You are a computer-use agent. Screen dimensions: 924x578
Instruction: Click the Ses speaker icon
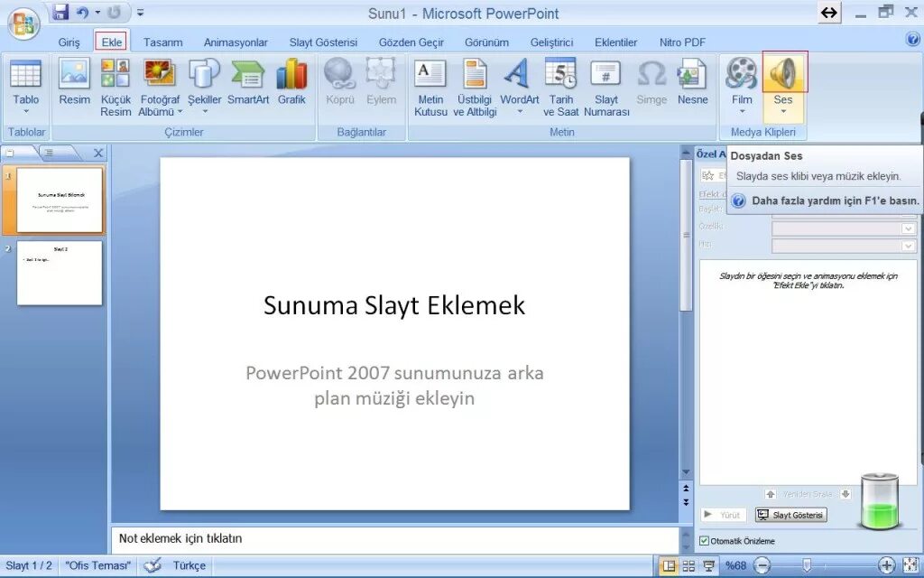point(784,72)
